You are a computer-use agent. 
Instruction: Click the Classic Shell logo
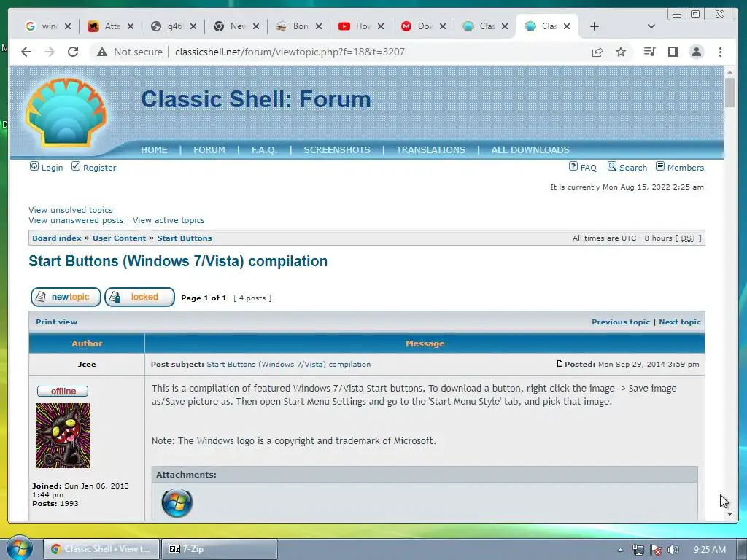pyautogui.click(x=66, y=113)
